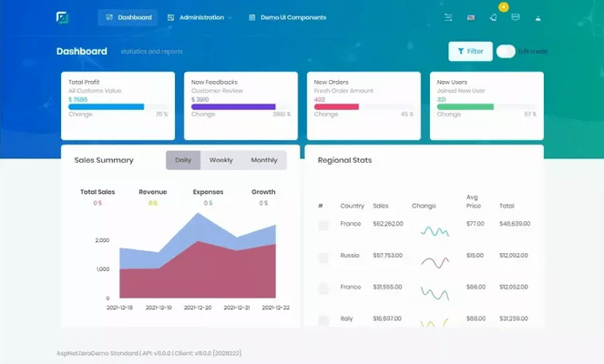Open the Administration menu
Viewport: 604px width, 364px height.
point(200,17)
